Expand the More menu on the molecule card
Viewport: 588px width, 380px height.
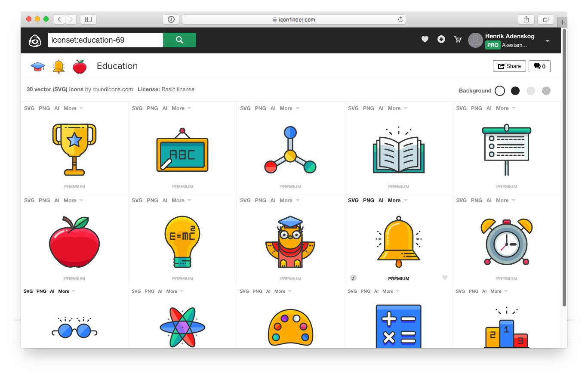tap(289, 108)
